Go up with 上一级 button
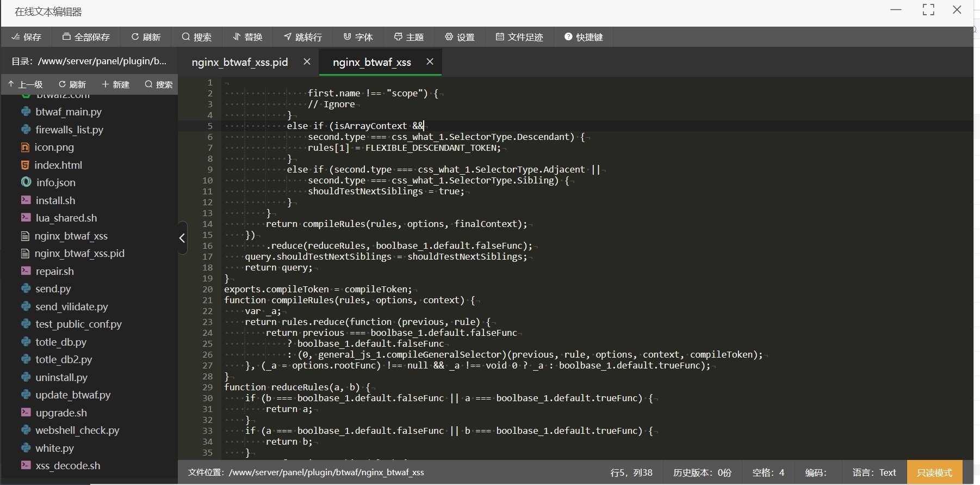The image size is (980, 485). [25, 84]
